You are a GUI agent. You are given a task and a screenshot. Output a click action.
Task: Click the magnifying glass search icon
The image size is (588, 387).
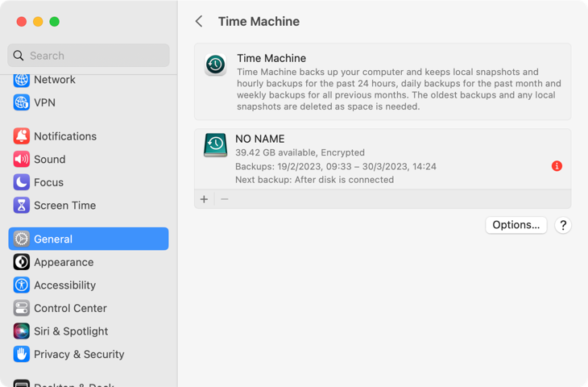(x=19, y=56)
